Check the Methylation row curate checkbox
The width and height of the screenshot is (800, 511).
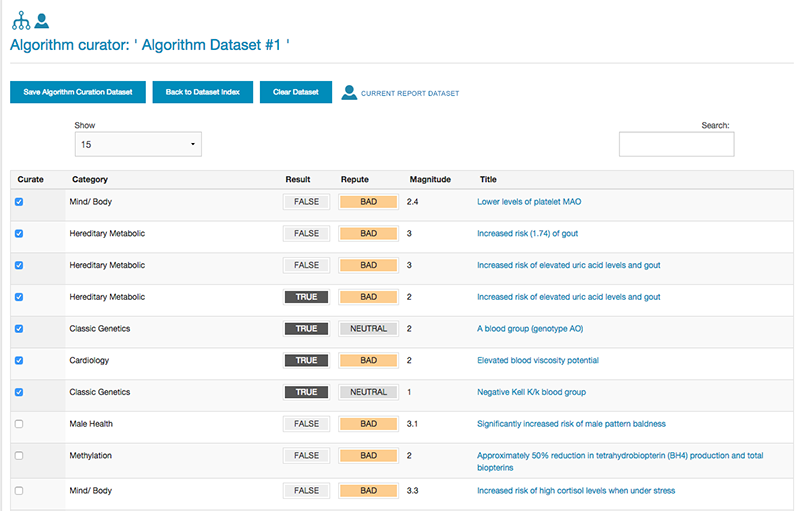(19, 456)
